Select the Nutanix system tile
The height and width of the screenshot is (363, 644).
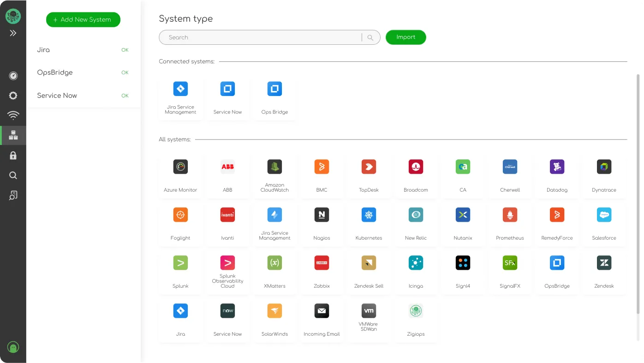(463, 224)
